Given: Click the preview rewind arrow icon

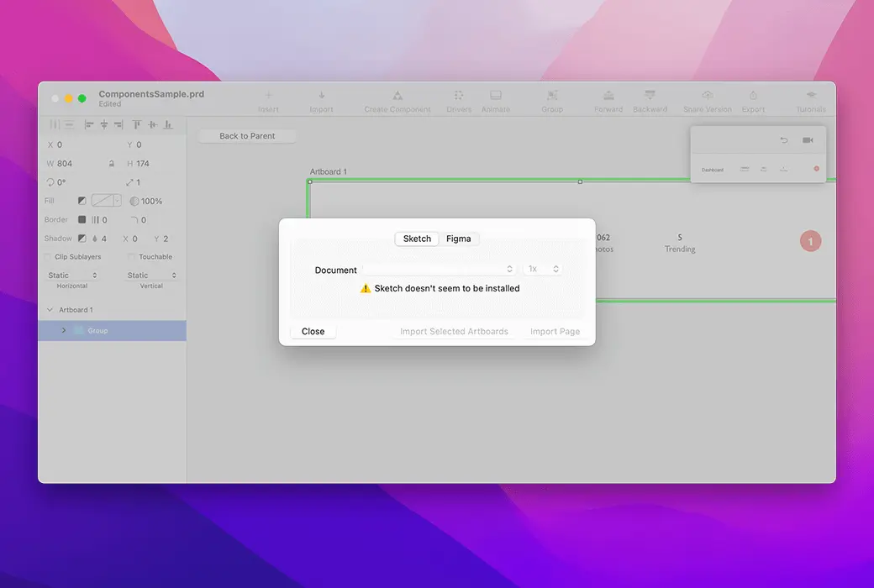Looking at the screenshot, I should point(784,140).
